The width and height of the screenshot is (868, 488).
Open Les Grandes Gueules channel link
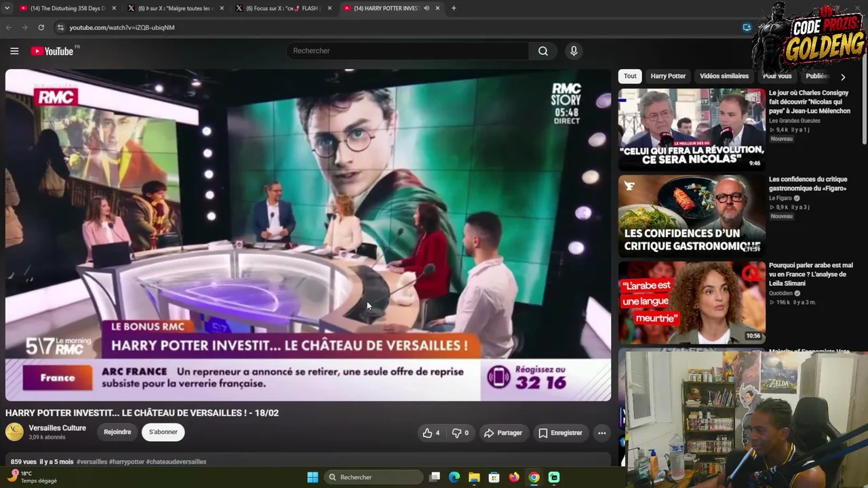coord(795,121)
